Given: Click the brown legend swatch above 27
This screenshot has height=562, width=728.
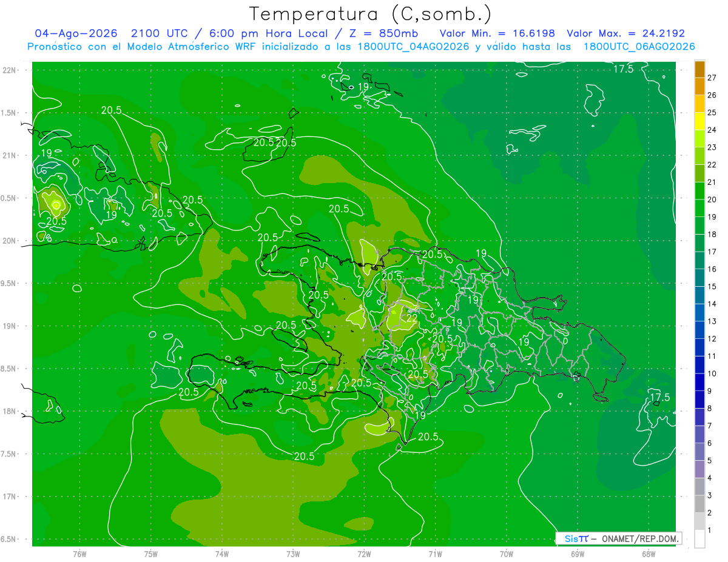Looking at the screenshot, I should click(700, 69).
